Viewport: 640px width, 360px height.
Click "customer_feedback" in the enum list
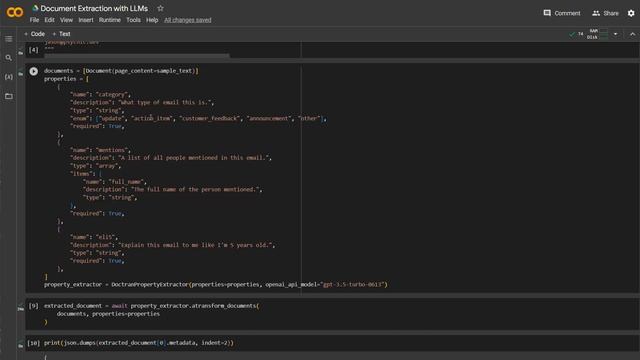coord(210,118)
